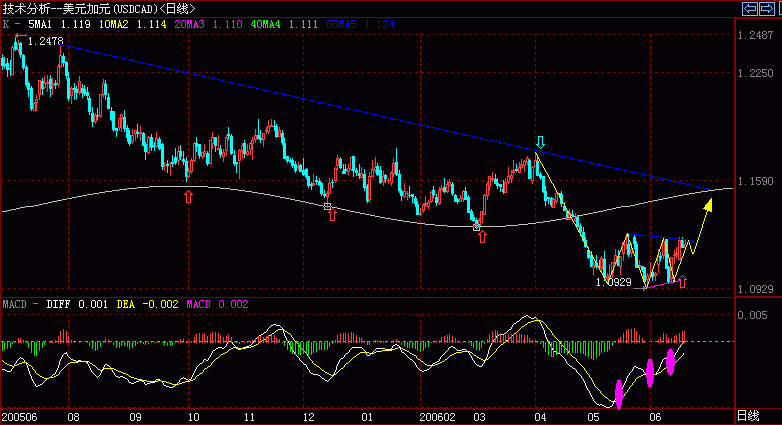Click the 日线 period label at bottom right
Screen dimensions: 782x425
tap(748, 416)
